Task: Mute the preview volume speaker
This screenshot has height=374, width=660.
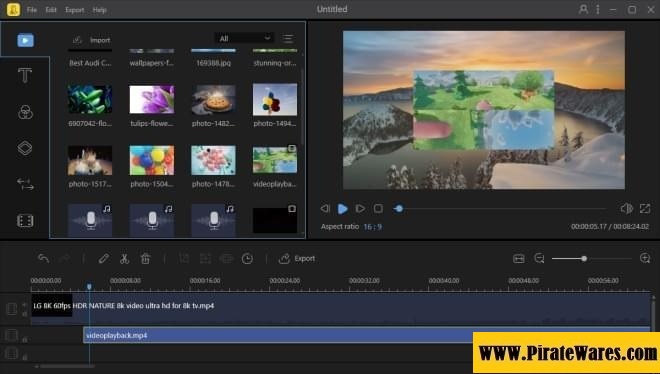Action: pos(626,208)
